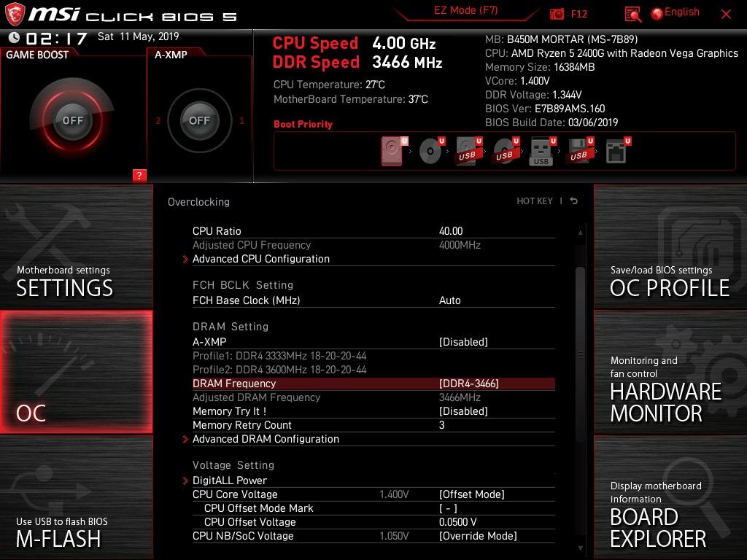
Task: Close the BIOS with X
Action: (726, 15)
